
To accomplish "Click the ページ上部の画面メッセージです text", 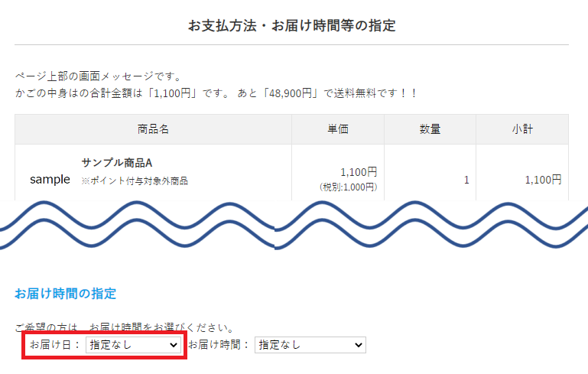I will click(x=98, y=76).
